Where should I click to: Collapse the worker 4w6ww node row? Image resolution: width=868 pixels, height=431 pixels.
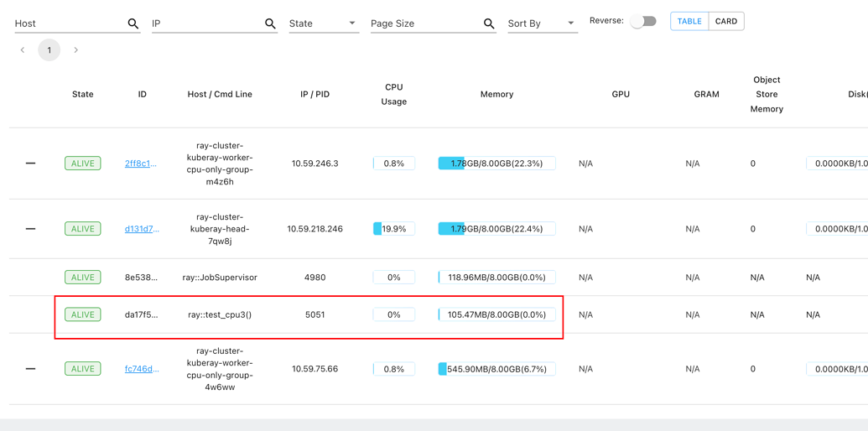(30, 369)
